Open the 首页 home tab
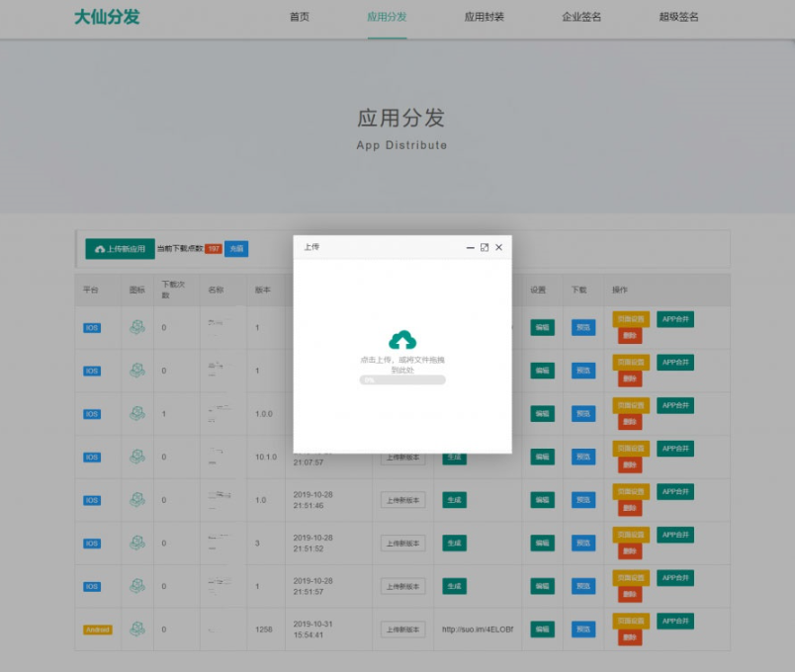This screenshot has width=795, height=672. click(x=300, y=17)
